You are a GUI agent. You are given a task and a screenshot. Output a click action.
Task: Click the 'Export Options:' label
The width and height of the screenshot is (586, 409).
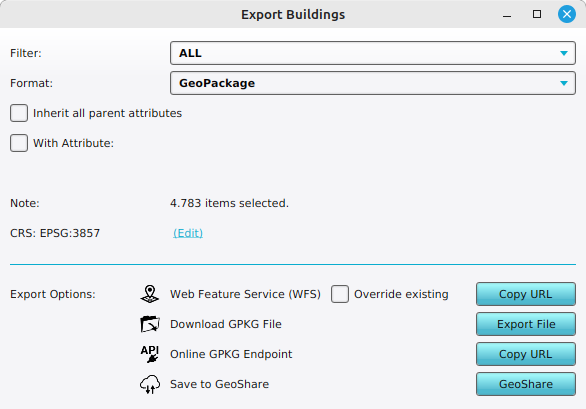[53, 294]
